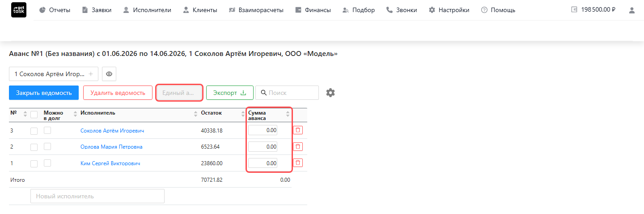Click the Экспорт button

230,93
